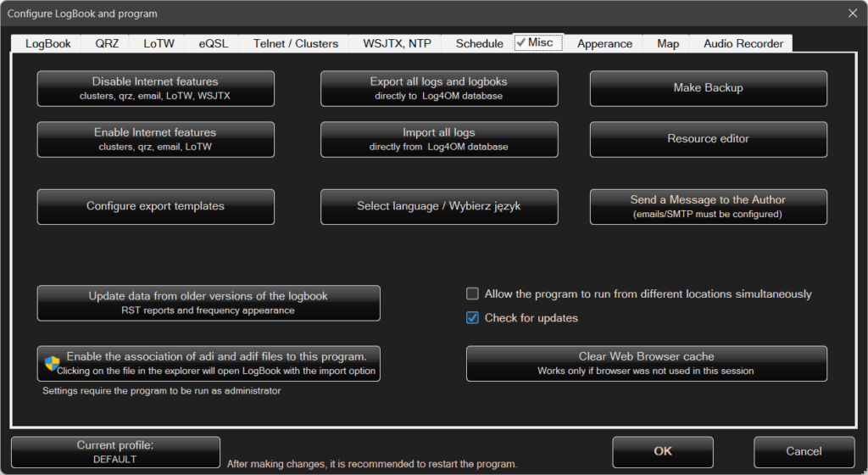Open Select language / Wybierz język
Viewport: 868px width, 475px height.
(x=438, y=206)
